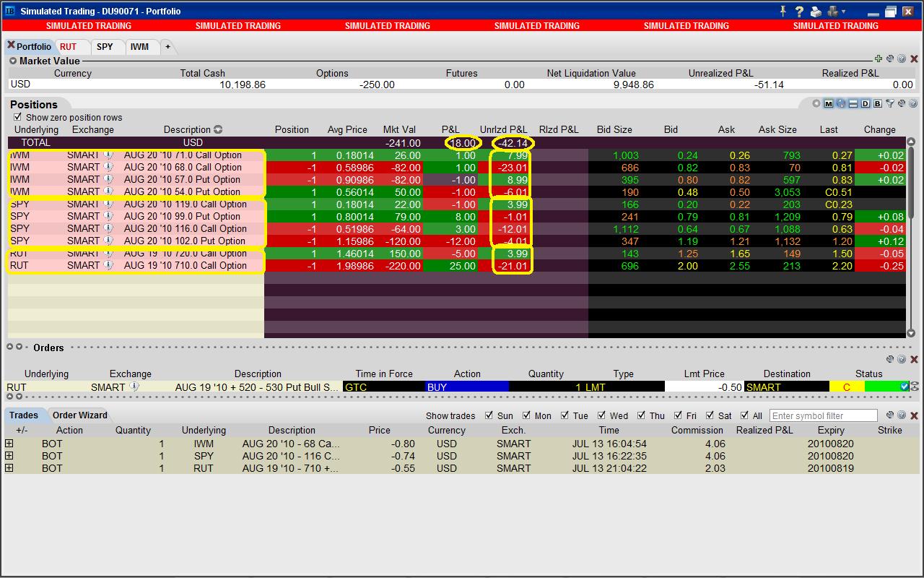Uncheck the Sun show trades checkbox
Viewport: 924px width, 578px height.
(489, 415)
